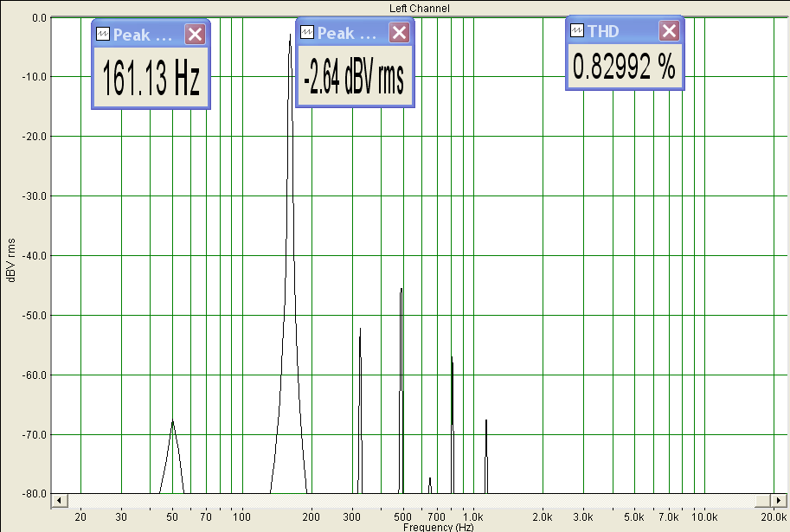Click the waveform icon on the Peak dBV window
The width and height of the screenshot is (790, 532).
click(x=307, y=32)
